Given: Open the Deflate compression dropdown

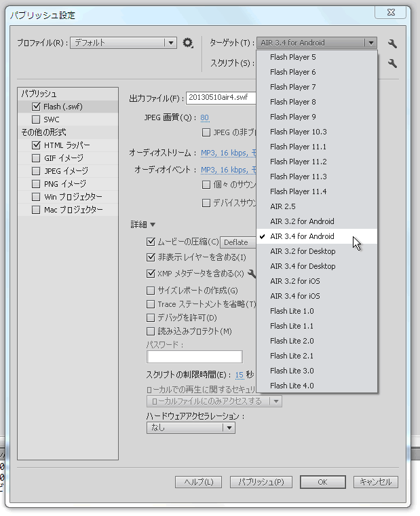Looking at the screenshot, I should [x=237, y=242].
